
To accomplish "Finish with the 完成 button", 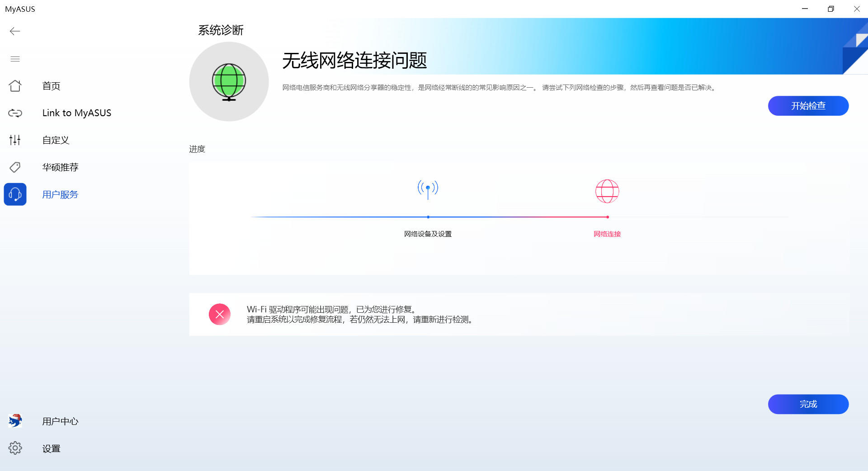I will point(808,404).
